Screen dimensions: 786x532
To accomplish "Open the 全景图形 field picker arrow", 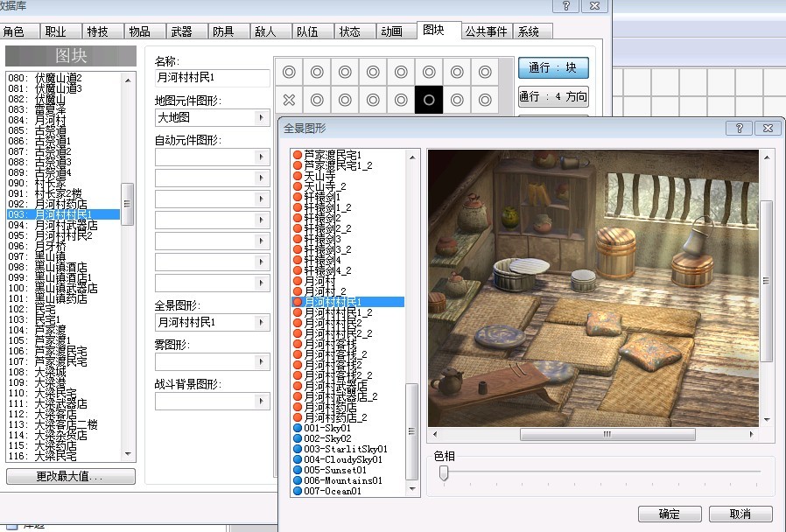I will [x=261, y=322].
